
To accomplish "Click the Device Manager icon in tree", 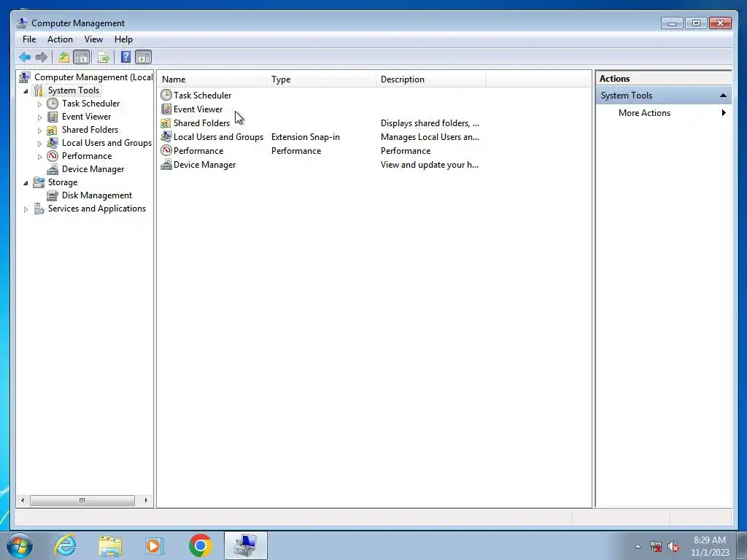I will click(x=53, y=169).
